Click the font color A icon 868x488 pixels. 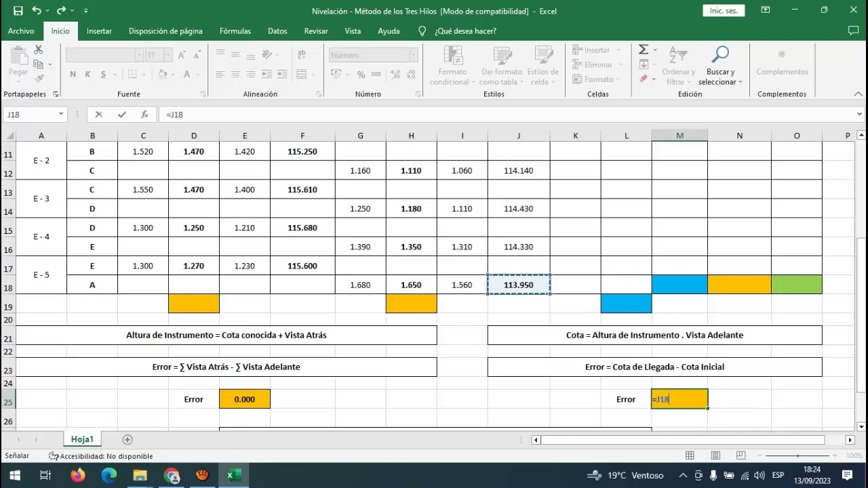185,74
